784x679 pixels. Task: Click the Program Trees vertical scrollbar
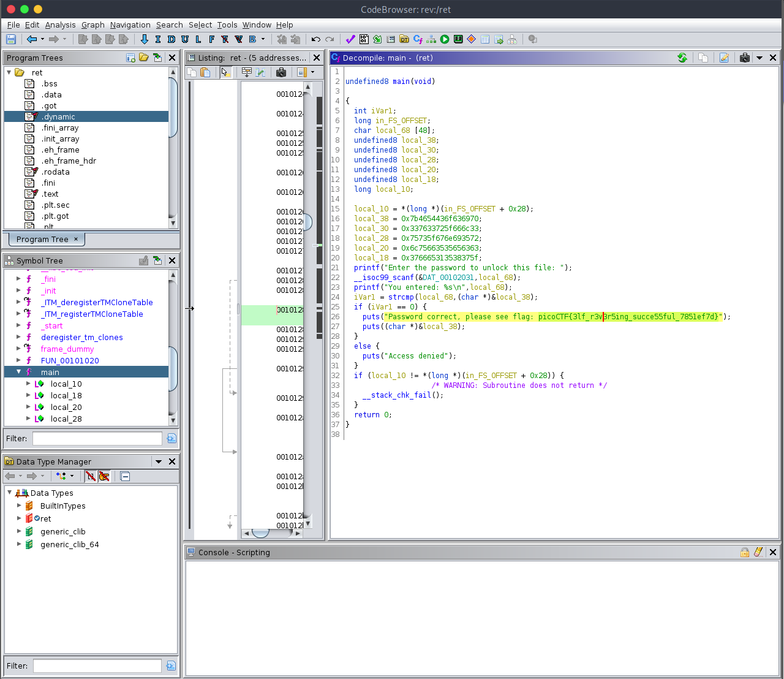point(173,147)
